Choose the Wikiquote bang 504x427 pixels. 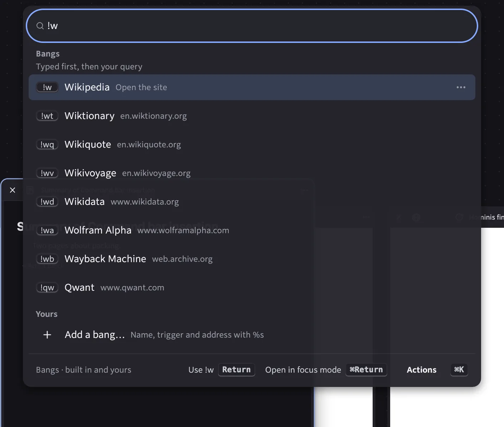point(252,144)
